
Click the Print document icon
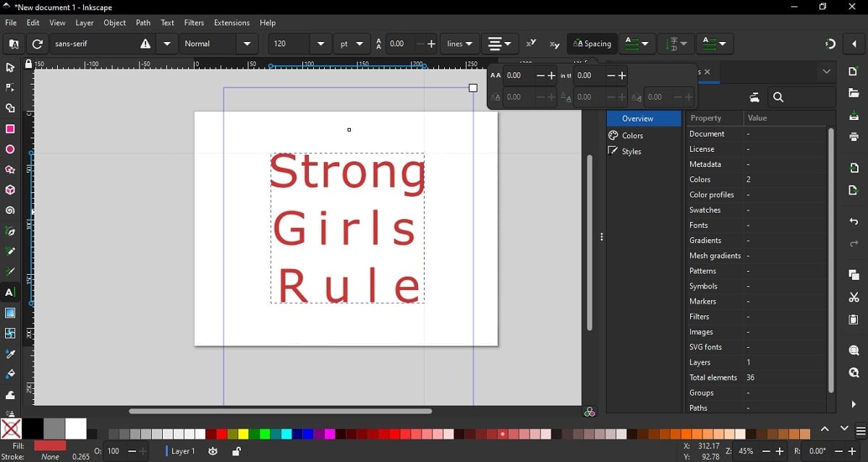click(854, 136)
